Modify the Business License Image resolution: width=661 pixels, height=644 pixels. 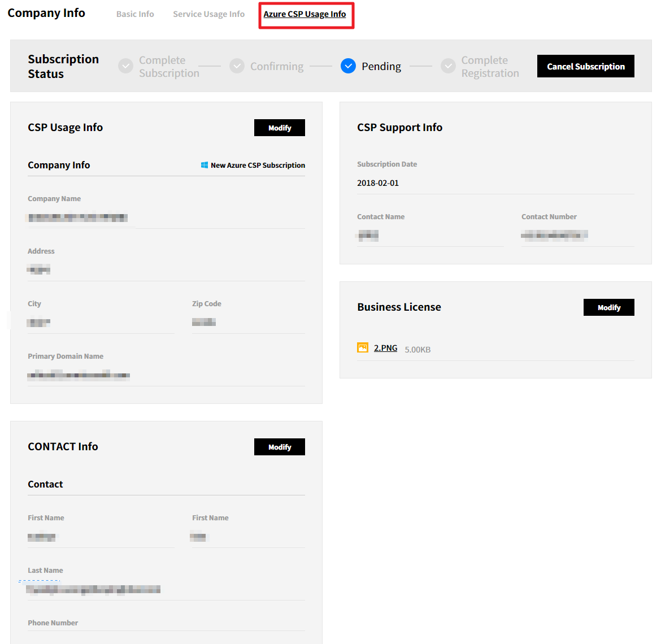608,307
